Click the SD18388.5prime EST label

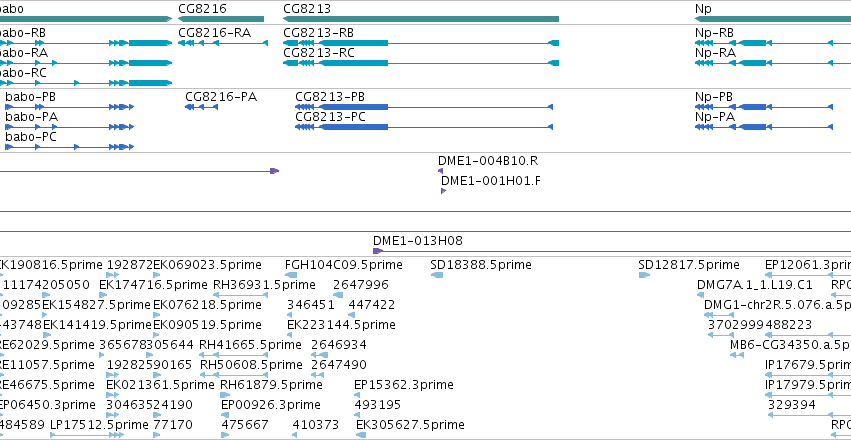pyautogui.click(x=481, y=265)
